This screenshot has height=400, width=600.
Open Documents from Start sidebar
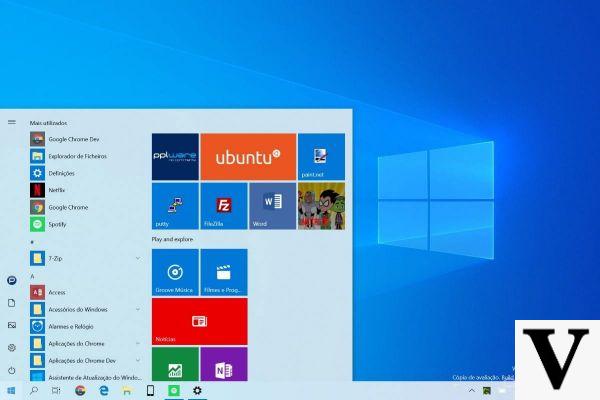pos(12,303)
